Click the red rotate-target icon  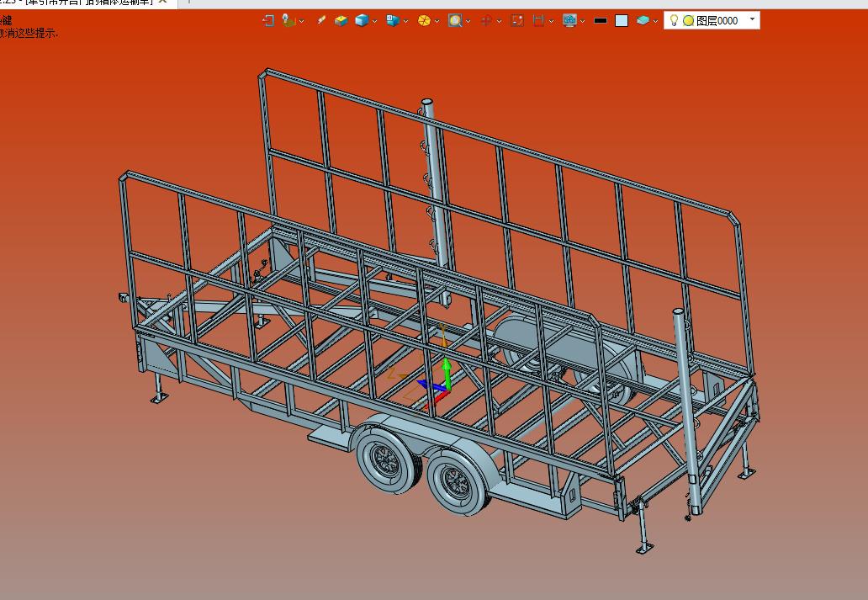pos(486,20)
